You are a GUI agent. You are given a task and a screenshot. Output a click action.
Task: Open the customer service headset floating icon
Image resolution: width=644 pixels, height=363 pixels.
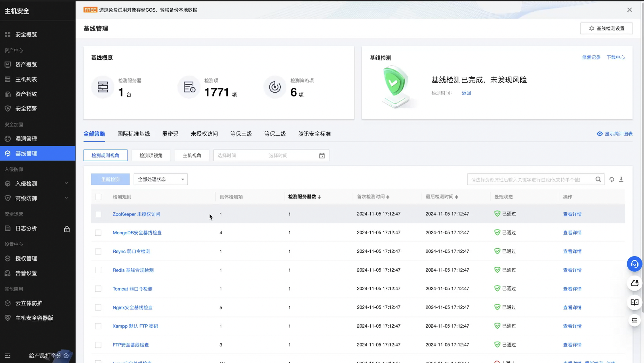(634, 264)
